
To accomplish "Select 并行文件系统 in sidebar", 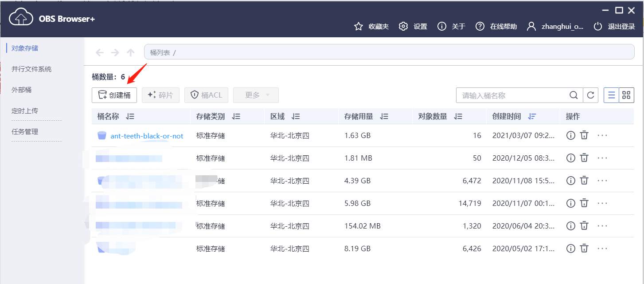I will 31,69.
